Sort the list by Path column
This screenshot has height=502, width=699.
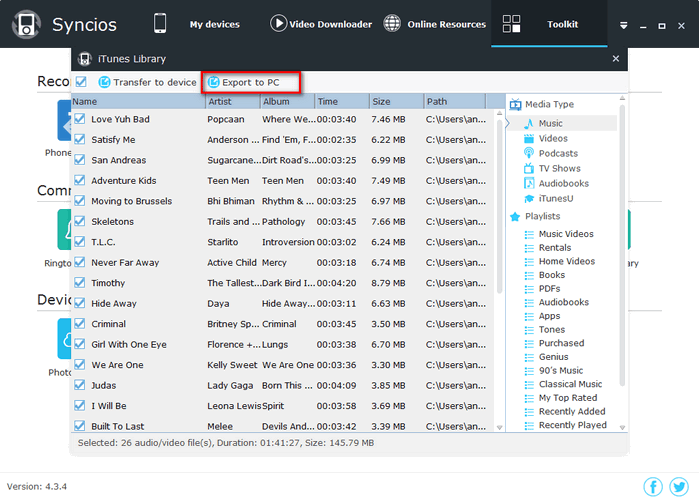[455, 101]
